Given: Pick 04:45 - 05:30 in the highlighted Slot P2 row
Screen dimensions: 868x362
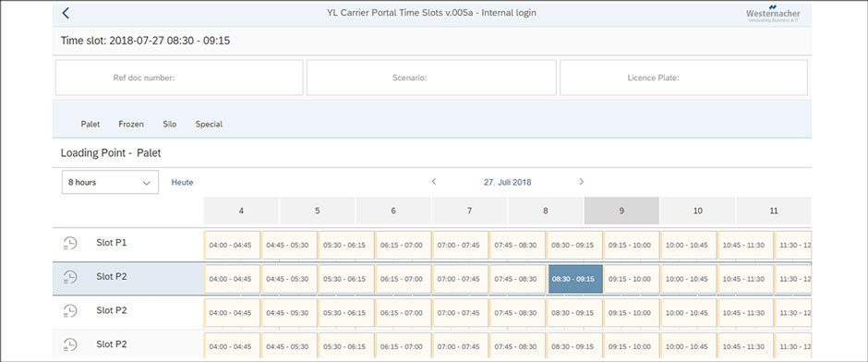Looking at the screenshot, I should tap(290, 279).
